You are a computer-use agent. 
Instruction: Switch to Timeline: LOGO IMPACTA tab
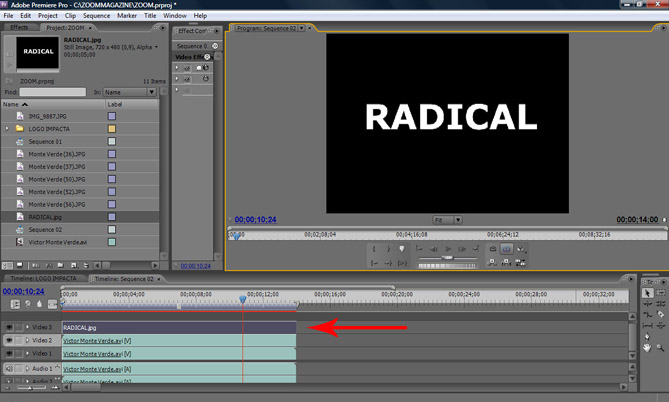(43, 278)
